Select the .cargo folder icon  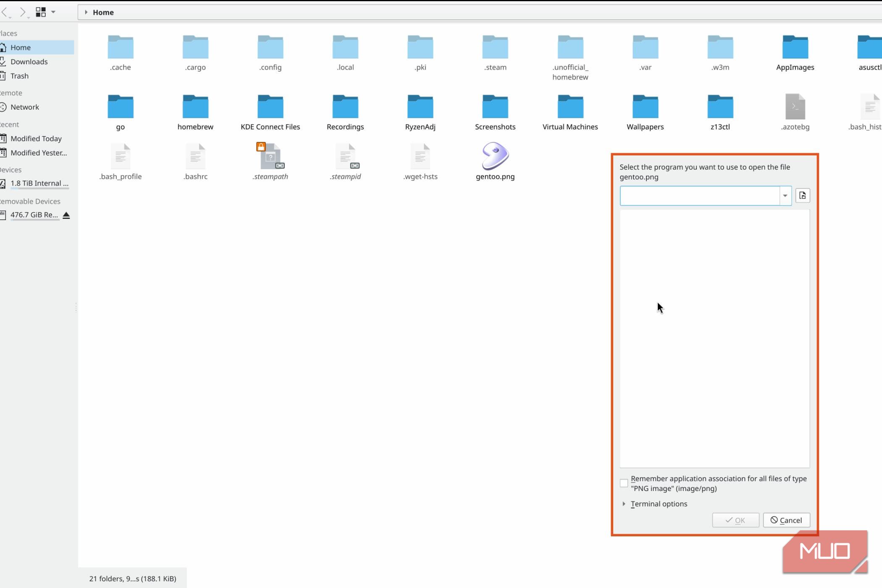click(195, 47)
